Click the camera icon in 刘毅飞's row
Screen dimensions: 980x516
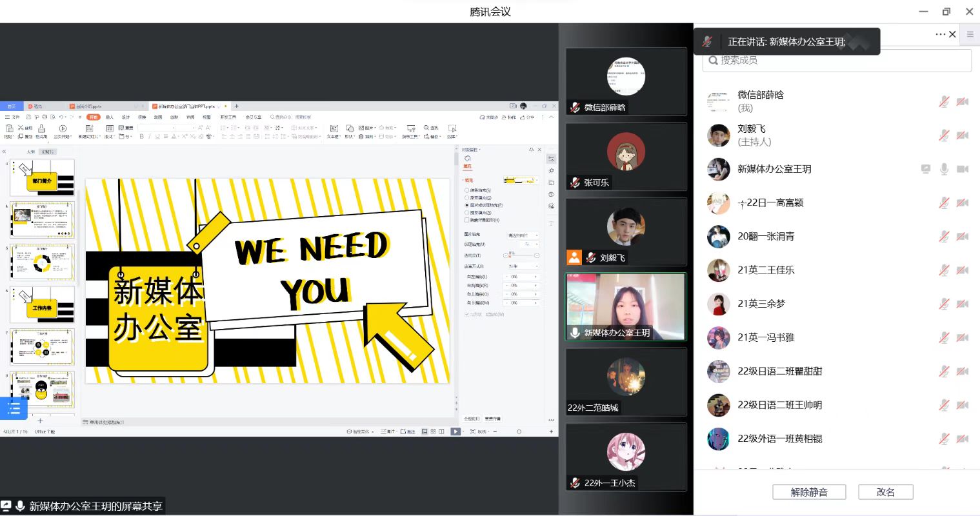coord(962,135)
